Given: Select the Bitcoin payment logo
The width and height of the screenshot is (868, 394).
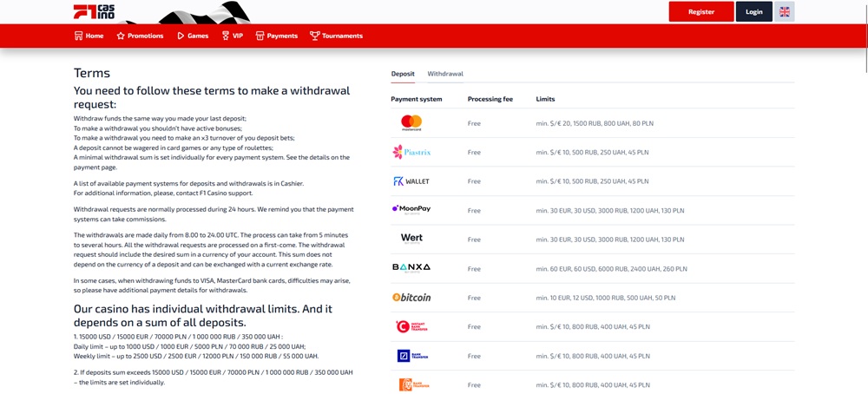Looking at the screenshot, I should (411, 297).
